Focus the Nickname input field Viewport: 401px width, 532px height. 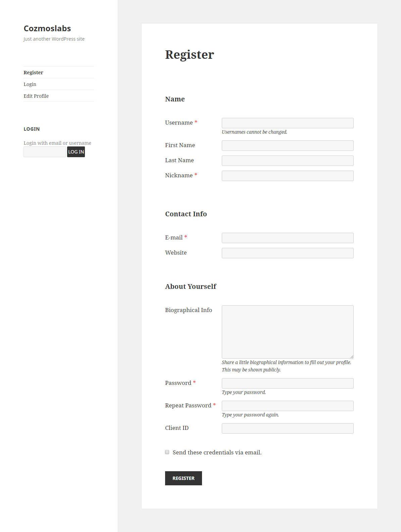[x=288, y=176]
